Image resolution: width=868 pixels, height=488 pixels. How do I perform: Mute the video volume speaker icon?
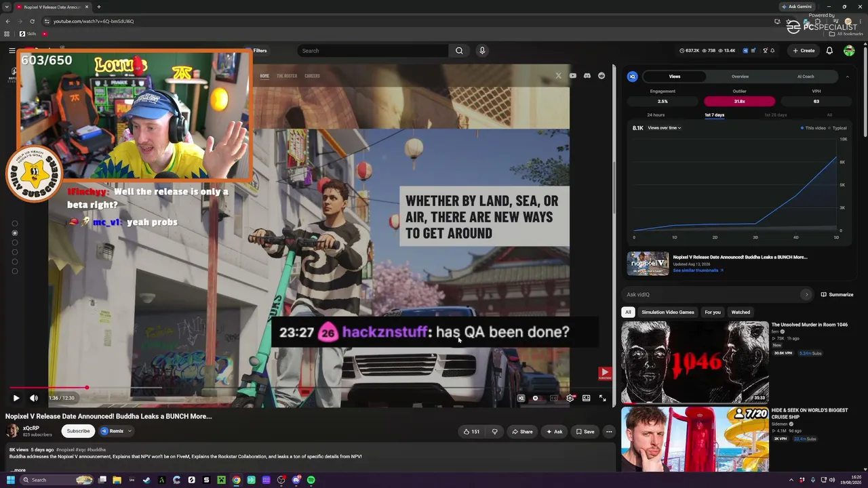[x=34, y=399]
